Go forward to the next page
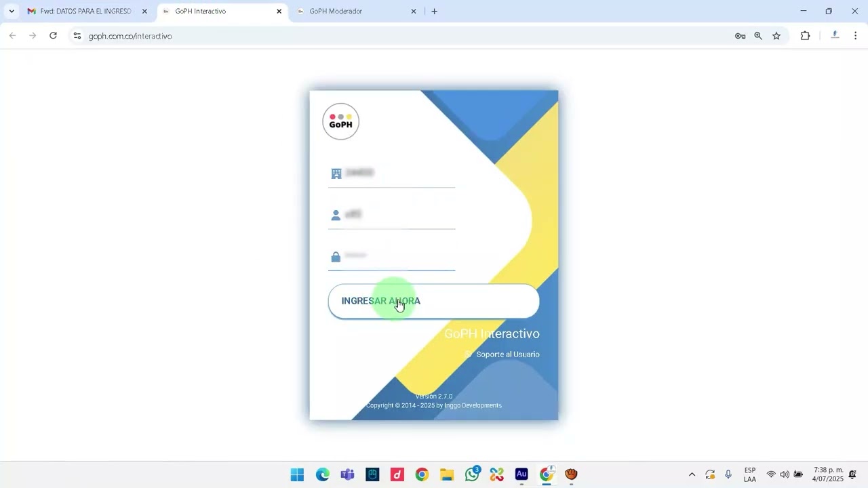Screen dimensions: 868x488 pyautogui.click(x=33, y=36)
